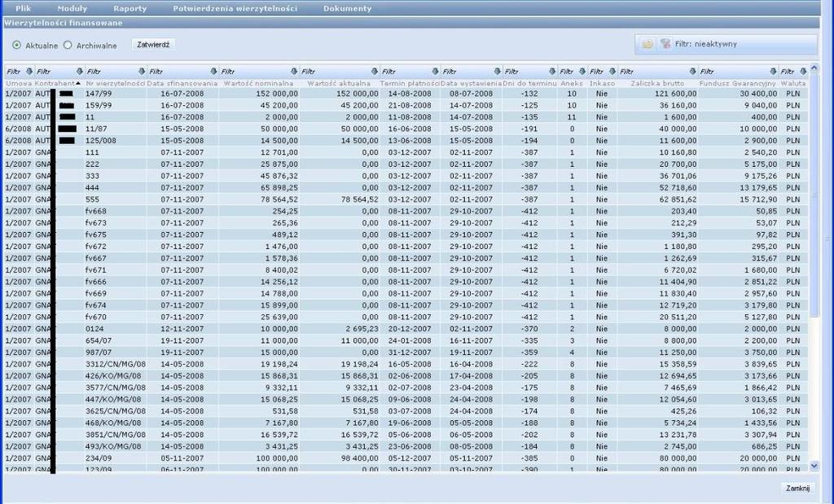
Task: Select the Aktualne radio button
Action: pos(17,46)
